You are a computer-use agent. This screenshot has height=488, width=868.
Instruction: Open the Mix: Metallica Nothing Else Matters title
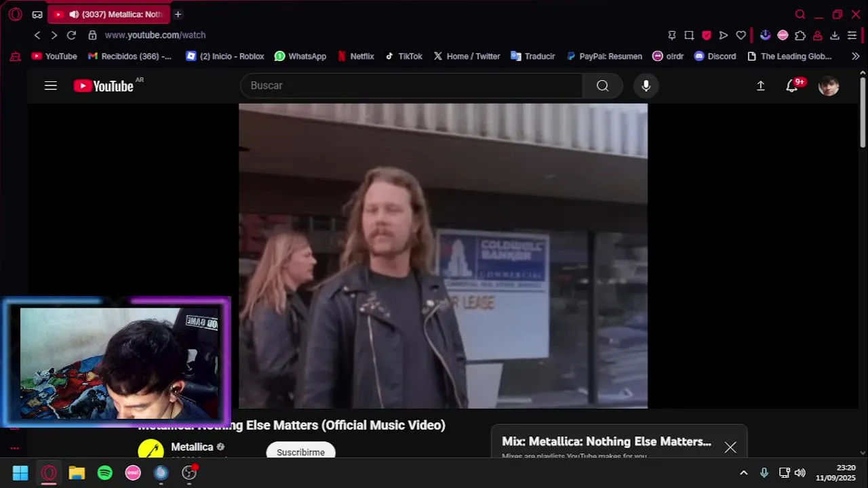[606, 441]
